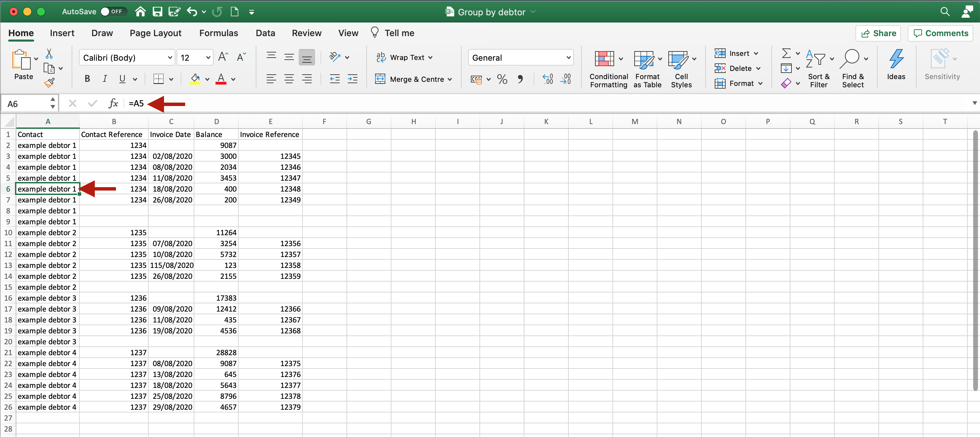Image resolution: width=980 pixels, height=437 pixels.
Task: Save the workbook with the disk icon
Action: 157,12
